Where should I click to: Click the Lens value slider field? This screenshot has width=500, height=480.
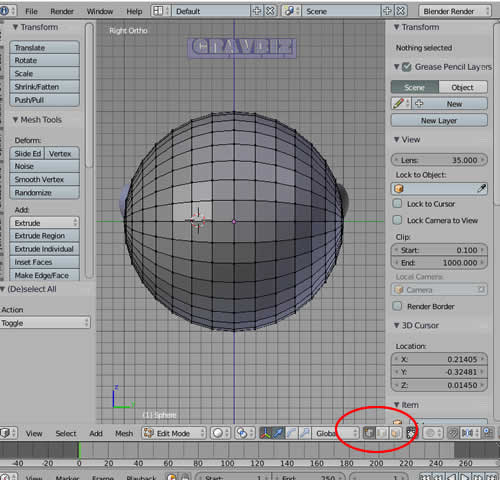439,160
